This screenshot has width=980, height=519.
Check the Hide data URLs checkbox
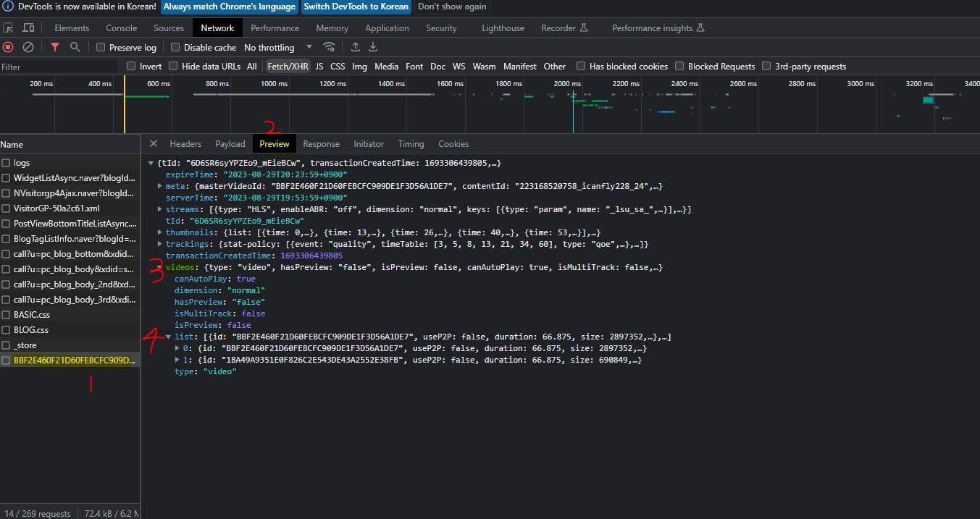pos(173,66)
